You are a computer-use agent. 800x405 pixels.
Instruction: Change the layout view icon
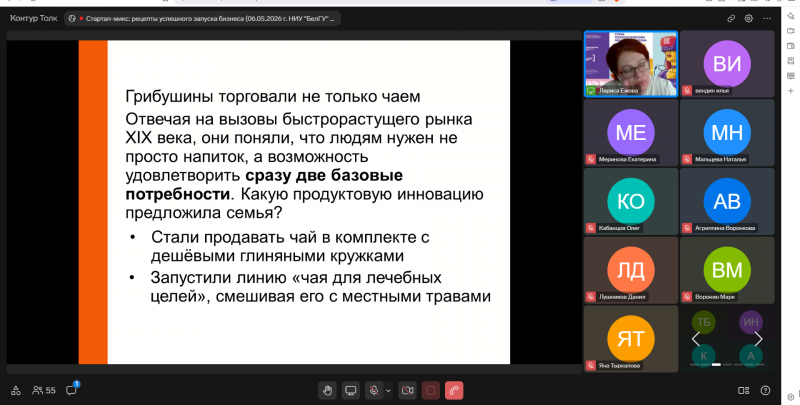743,391
